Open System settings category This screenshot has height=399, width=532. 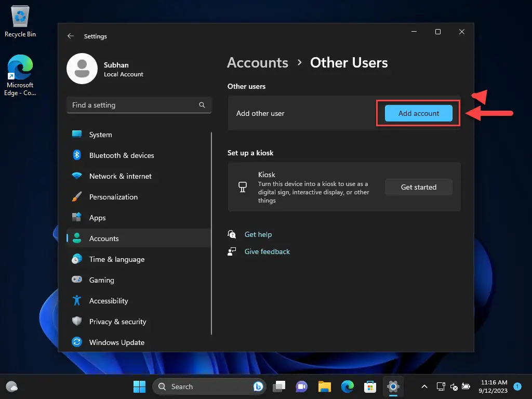point(139,135)
